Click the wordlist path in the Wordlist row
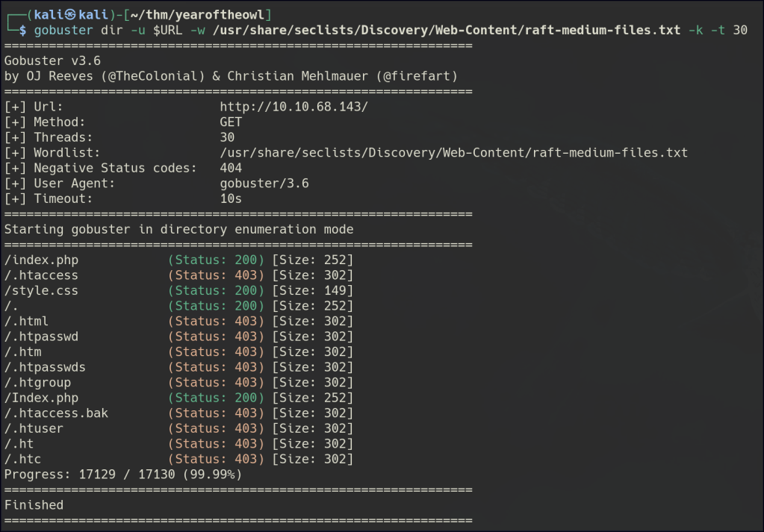This screenshot has height=532, width=764. 453,153
